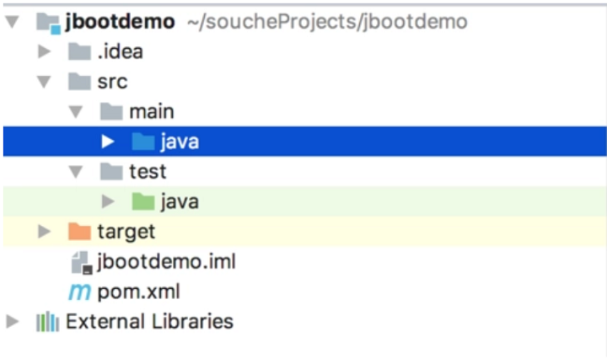Collapse the test folder arrow
The width and height of the screenshot is (607, 364).
click(76, 172)
